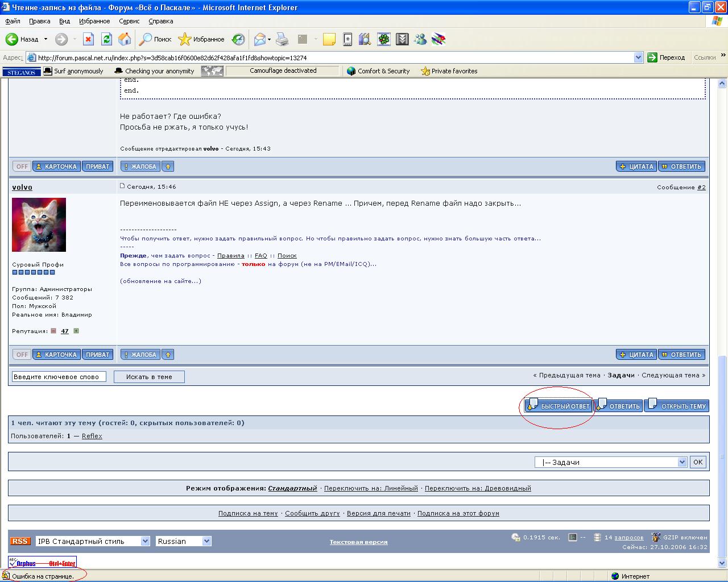
Task: Click the Home icon in IE toolbar
Action: pyautogui.click(x=125, y=39)
